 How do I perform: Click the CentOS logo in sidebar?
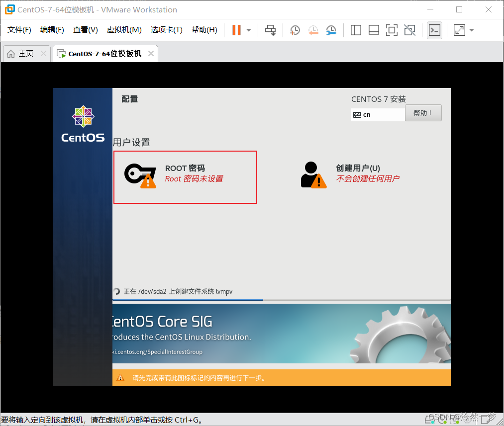(83, 124)
